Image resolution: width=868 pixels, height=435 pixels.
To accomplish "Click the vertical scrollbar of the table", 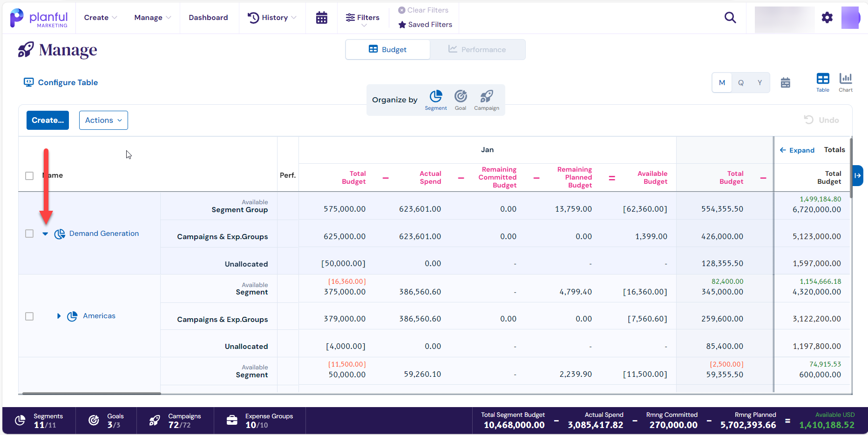I will 851,167.
